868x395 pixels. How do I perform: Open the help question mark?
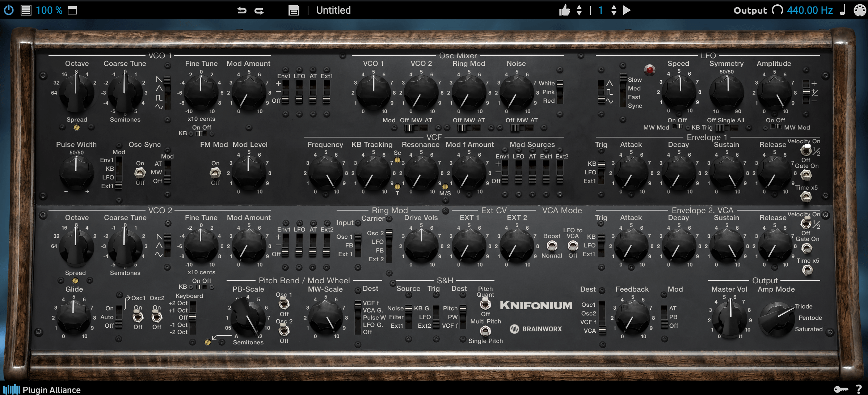[859, 389]
